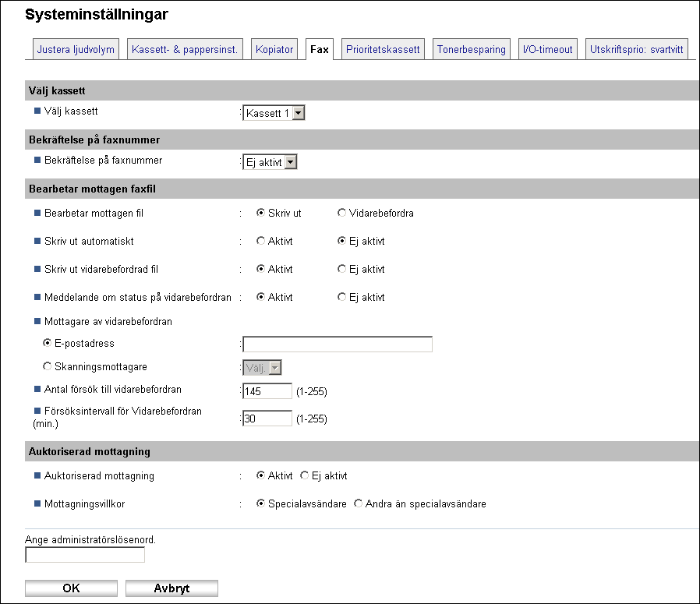The image size is (700, 604).
Task: Set Skriv ut automatiskt to Ej aktivt
Action: tap(341, 241)
